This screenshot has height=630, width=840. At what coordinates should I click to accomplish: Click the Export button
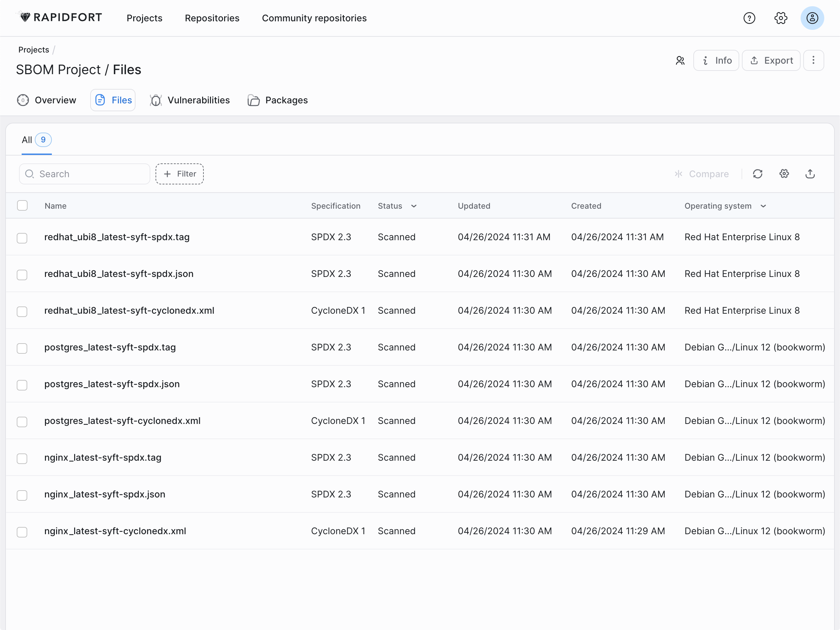tap(771, 60)
